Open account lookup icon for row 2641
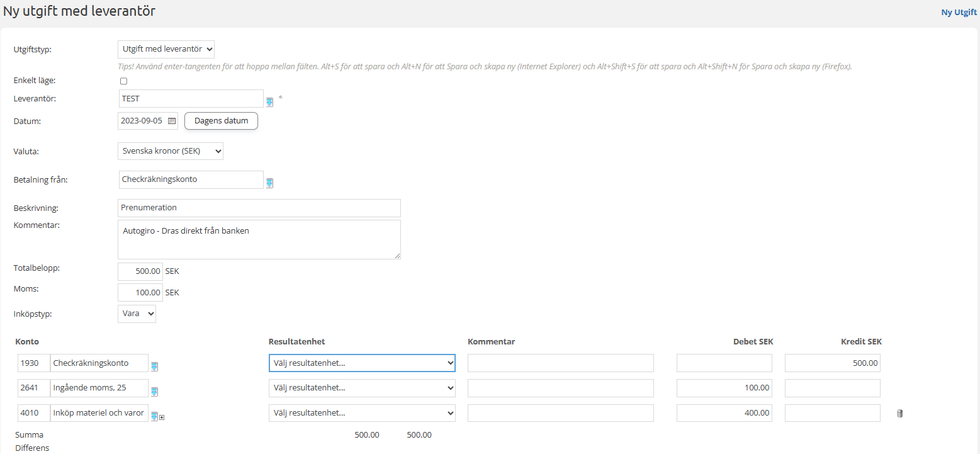The image size is (980, 454). pos(154,392)
